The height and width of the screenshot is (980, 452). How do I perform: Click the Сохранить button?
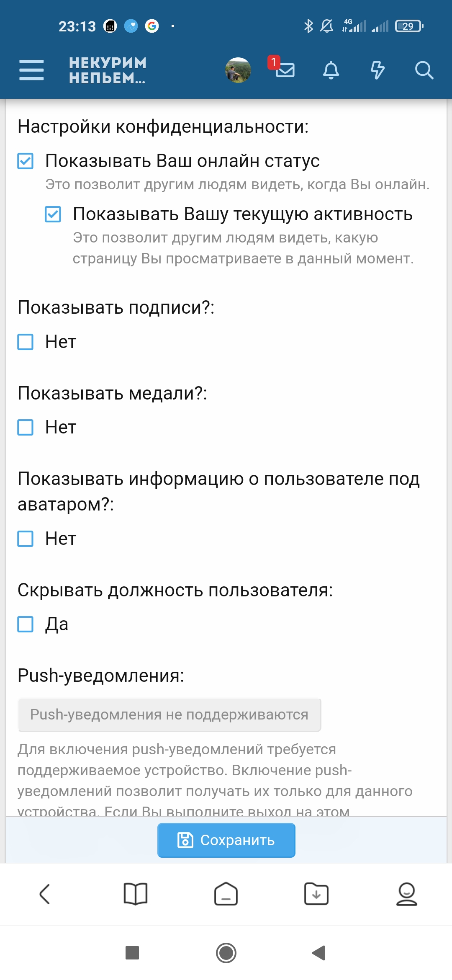226,839
